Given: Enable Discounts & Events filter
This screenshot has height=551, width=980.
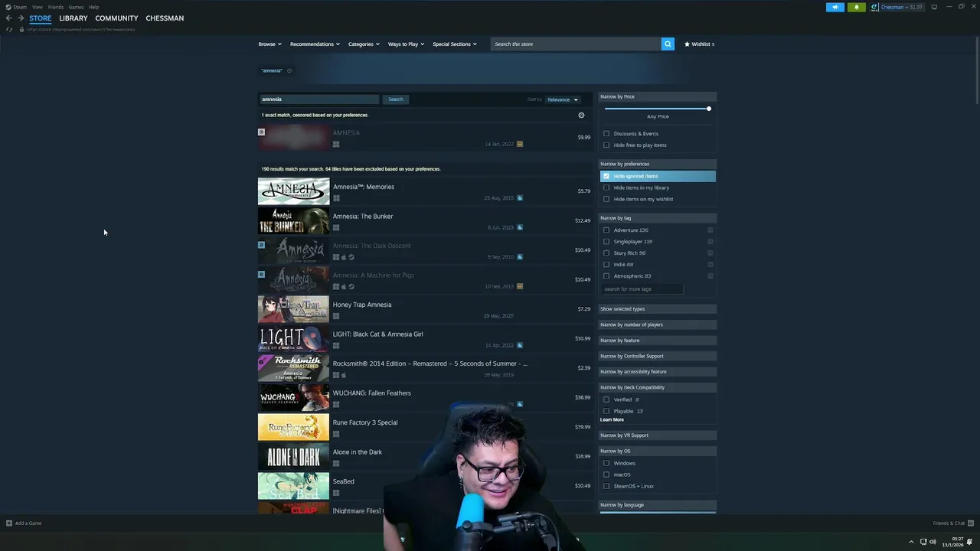Looking at the screenshot, I should click(606, 133).
